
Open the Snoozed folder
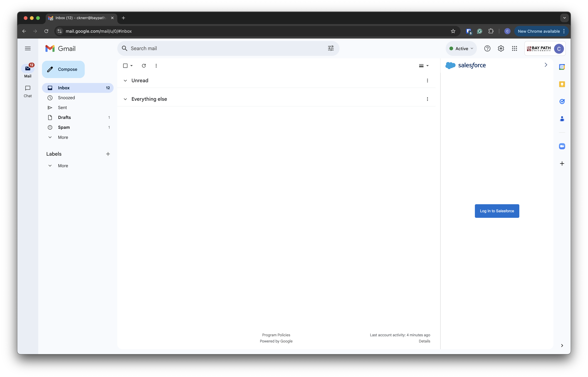66,98
